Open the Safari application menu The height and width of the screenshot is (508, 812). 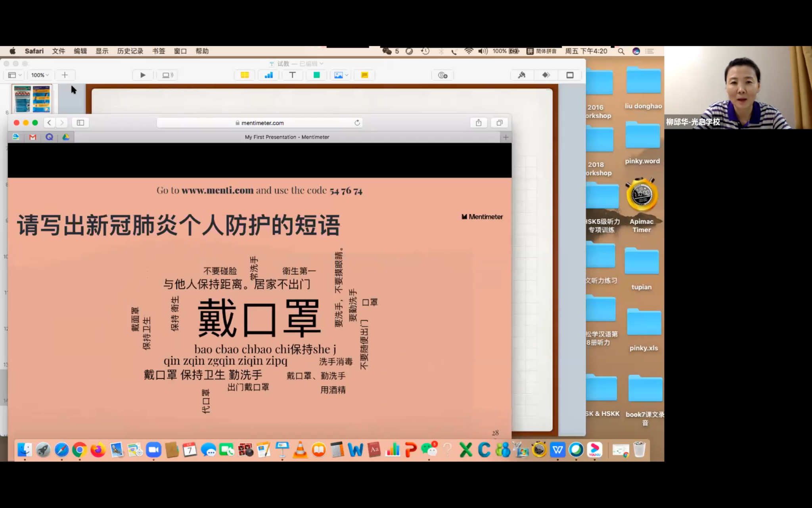pos(34,51)
